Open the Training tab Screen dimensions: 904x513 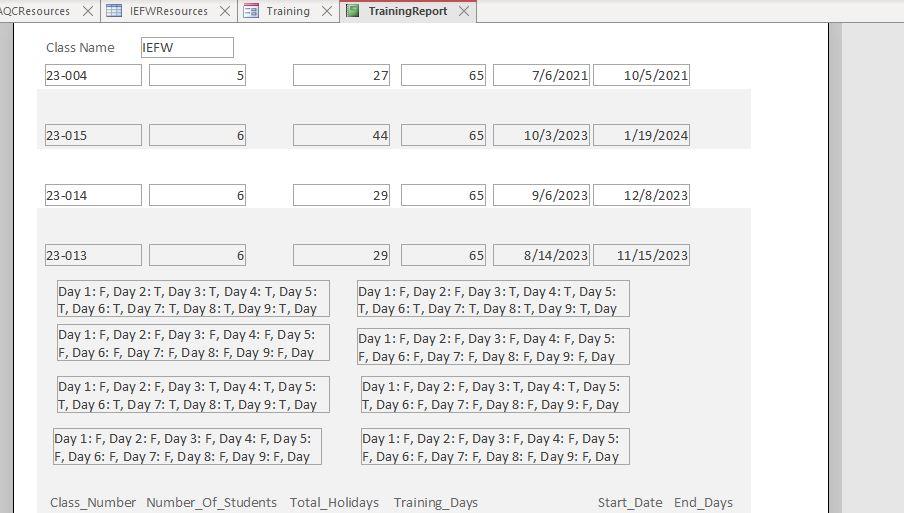coord(288,11)
